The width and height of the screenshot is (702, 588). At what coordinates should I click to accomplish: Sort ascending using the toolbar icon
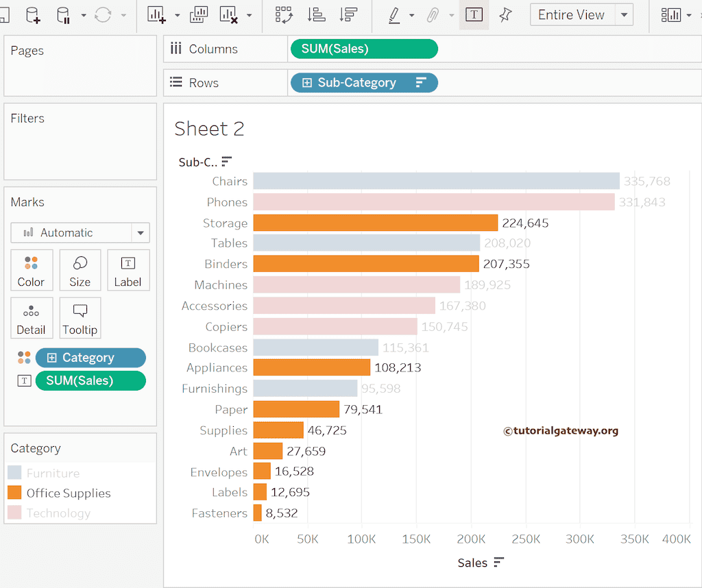[x=316, y=15]
